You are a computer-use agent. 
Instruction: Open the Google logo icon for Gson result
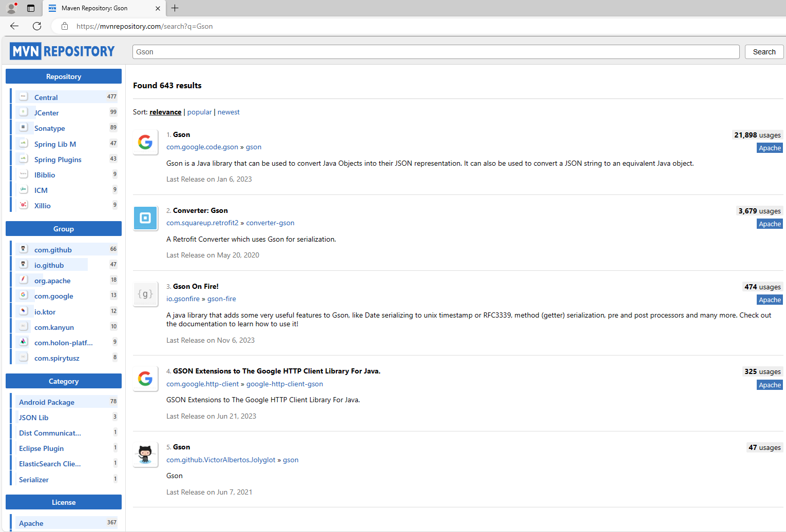[145, 142]
